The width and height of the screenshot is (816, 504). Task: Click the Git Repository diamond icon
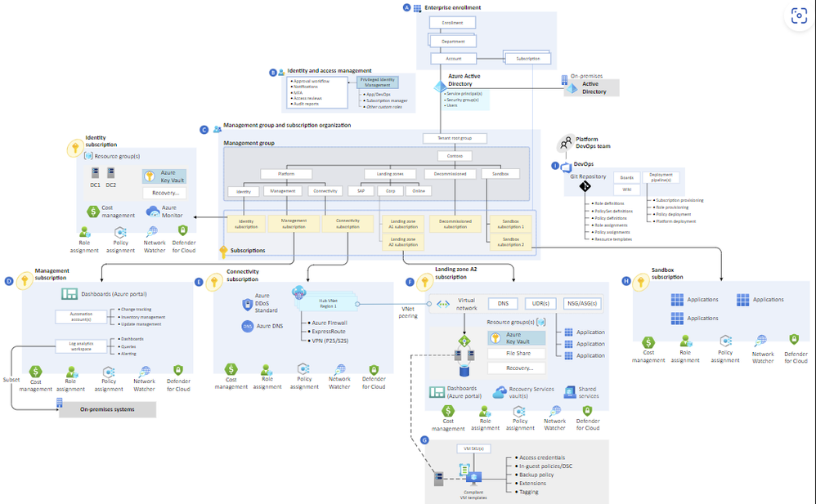[585, 185]
